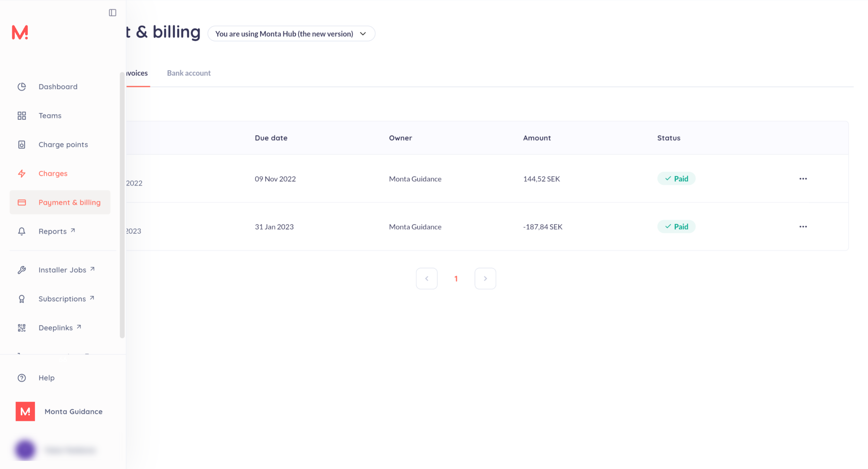This screenshot has width=868, height=469.
Task: Open the Deeplinks QR code icon
Action: (x=22, y=328)
